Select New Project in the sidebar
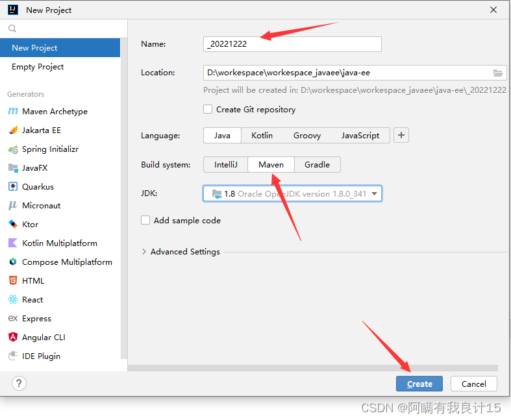511x420 pixels. (x=60, y=48)
